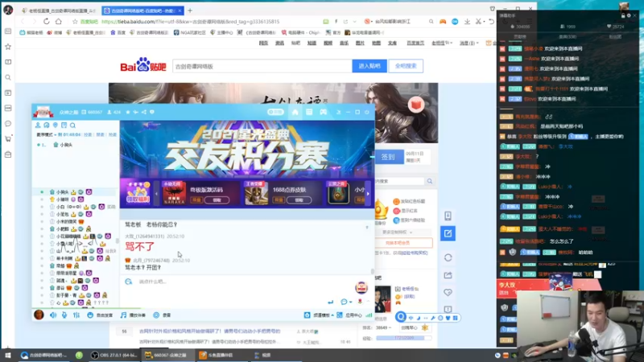Mute the YY speaker volume icon
644x362 pixels.
tap(53, 315)
